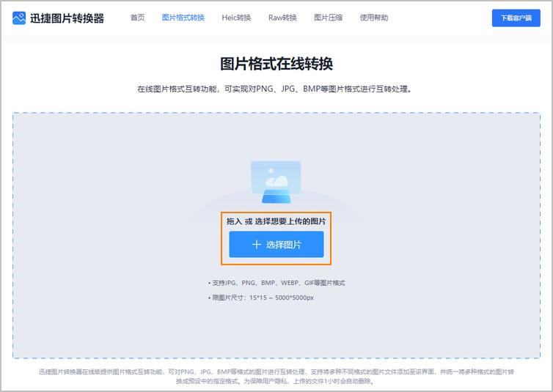Go to the 首页 nav item

tap(138, 18)
